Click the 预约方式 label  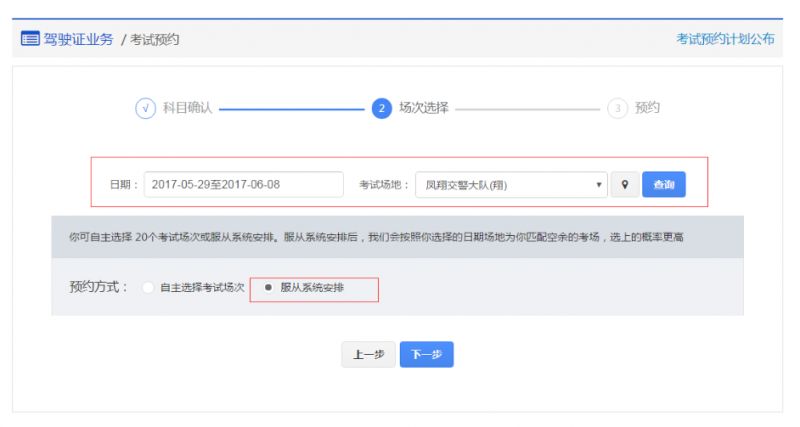(98, 287)
